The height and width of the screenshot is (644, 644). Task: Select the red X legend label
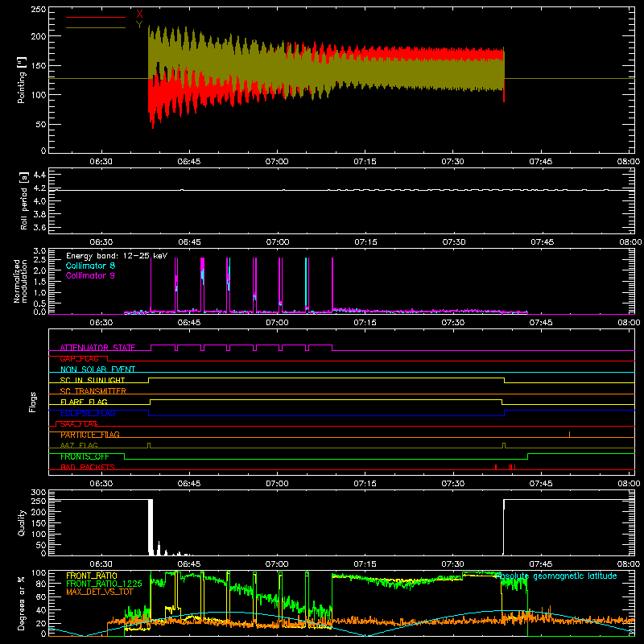click(139, 14)
